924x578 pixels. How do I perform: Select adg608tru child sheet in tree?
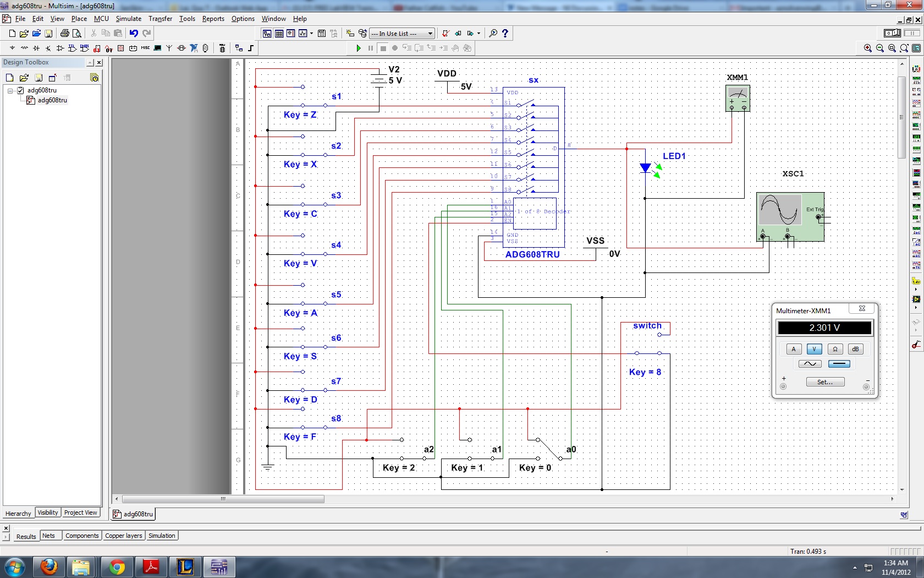pos(52,100)
